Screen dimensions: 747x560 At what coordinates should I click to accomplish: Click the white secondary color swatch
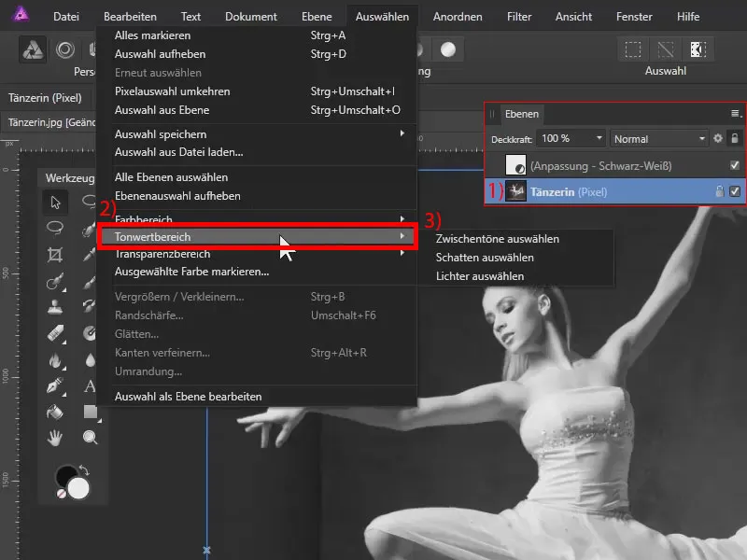click(x=78, y=488)
